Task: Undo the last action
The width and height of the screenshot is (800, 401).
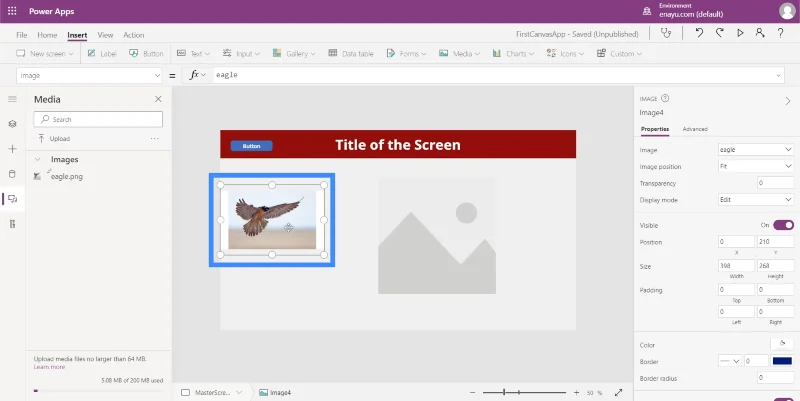Action: coord(699,33)
